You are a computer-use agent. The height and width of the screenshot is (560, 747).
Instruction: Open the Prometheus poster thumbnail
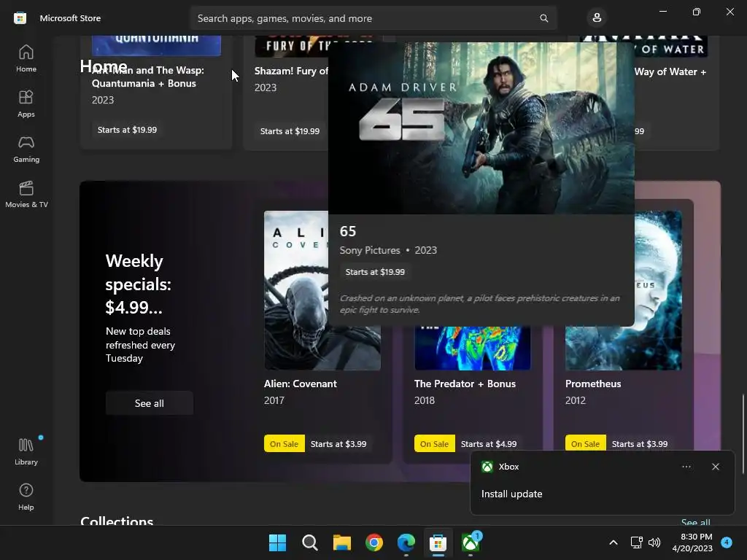[x=658, y=290]
